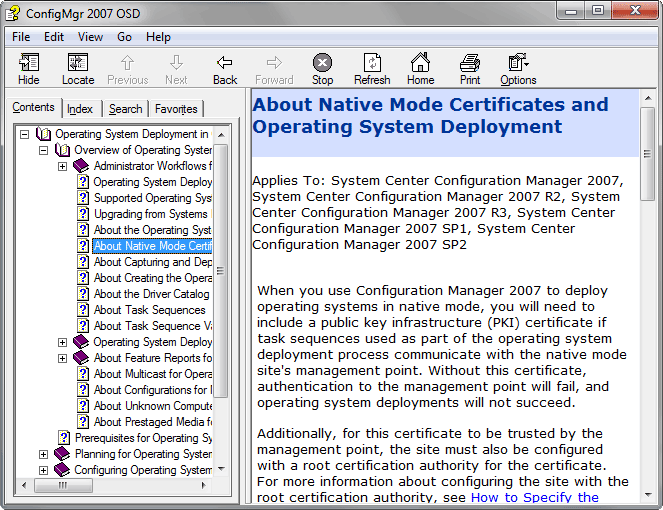
Task: Open the File menu
Action: pos(21,37)
